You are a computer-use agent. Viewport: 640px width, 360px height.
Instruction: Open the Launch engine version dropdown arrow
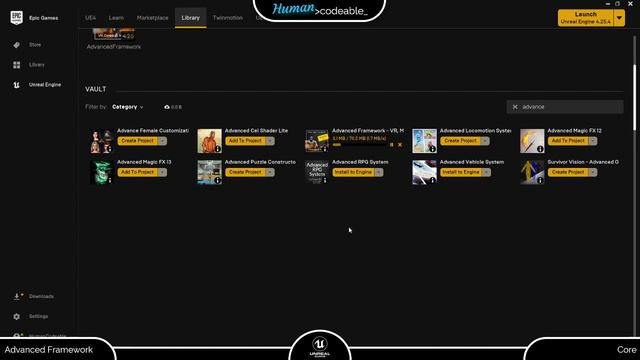tap(619, 18)
